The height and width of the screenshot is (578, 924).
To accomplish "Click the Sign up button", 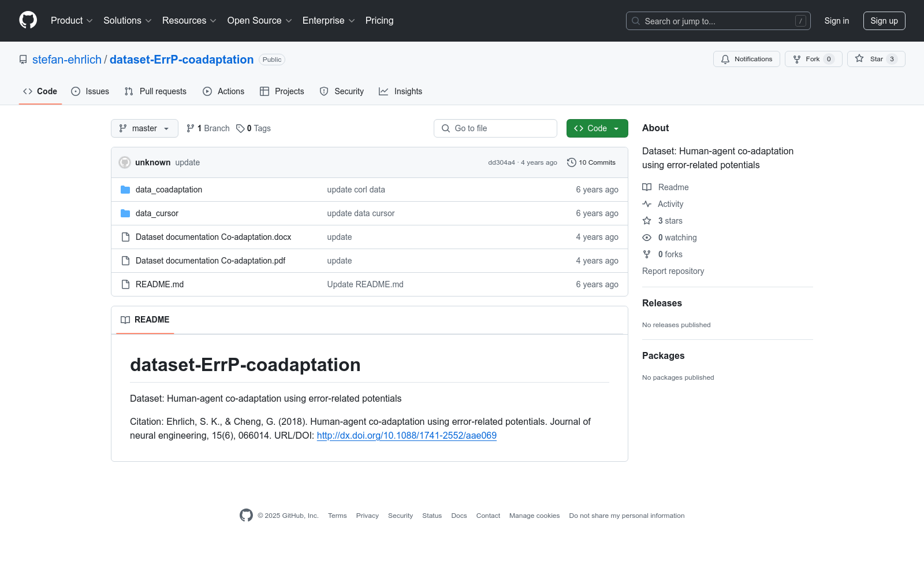I will (x=884, y=21).
